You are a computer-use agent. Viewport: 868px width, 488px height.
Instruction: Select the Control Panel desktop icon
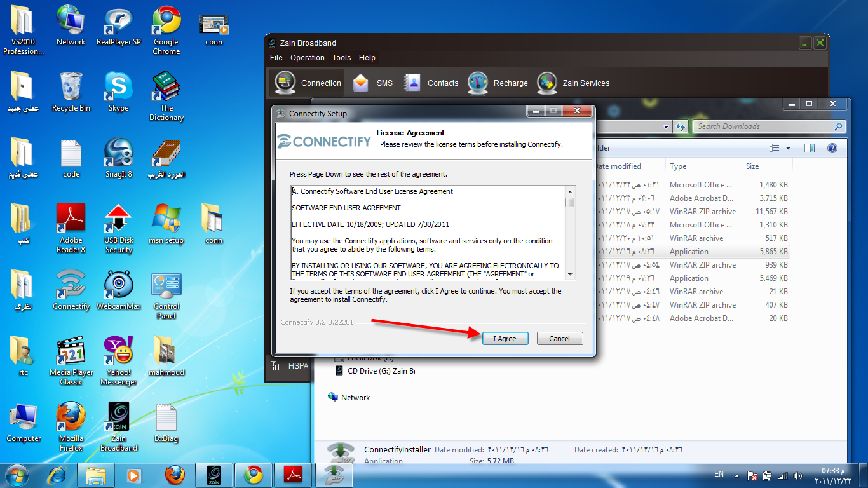tap(166, 295)
